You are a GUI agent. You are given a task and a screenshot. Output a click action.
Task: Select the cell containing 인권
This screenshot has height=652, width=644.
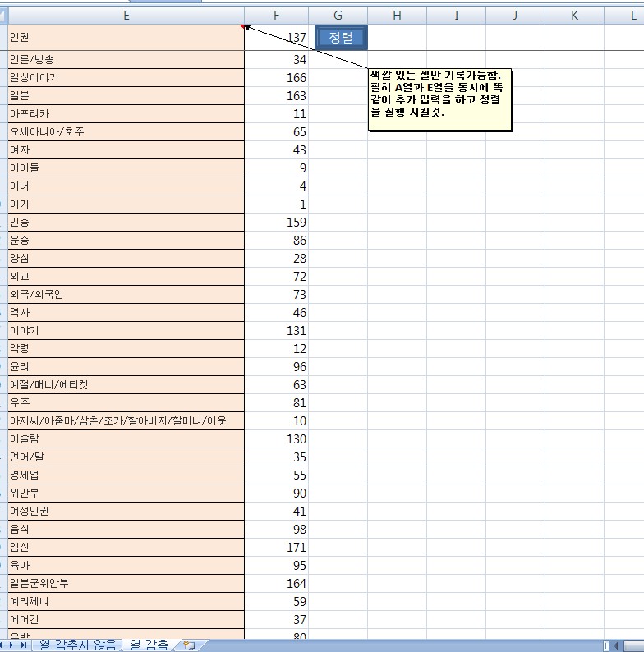tap(126, 37)
